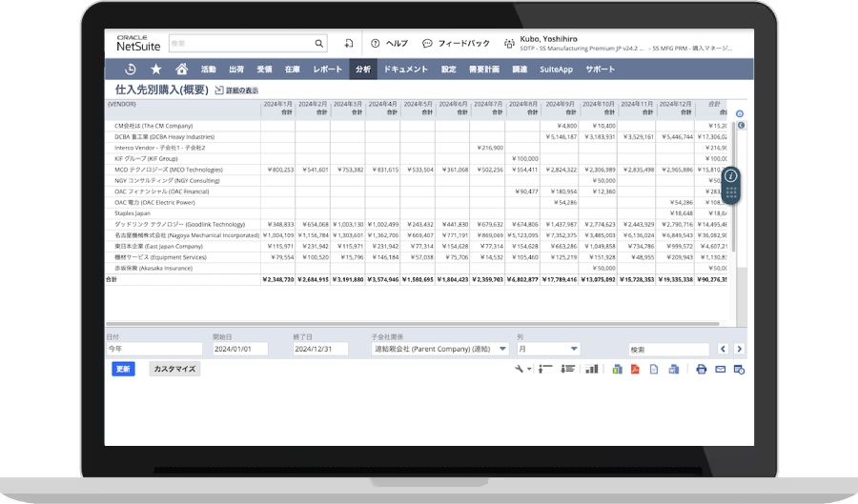858x504 pixels.
Task: Click the 合計 December total ¥19,335,338
Action: tap(676, 279)
